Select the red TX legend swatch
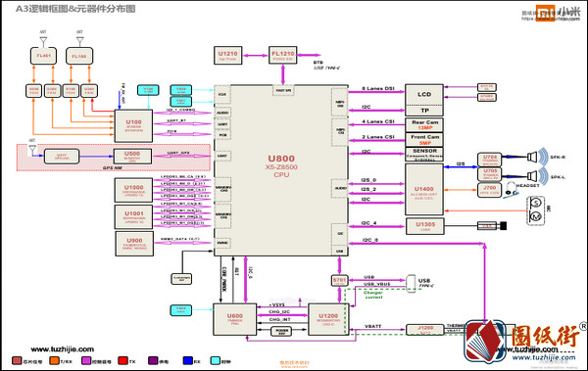The width and height of the screenshot is (588, 371). point(123,360)
